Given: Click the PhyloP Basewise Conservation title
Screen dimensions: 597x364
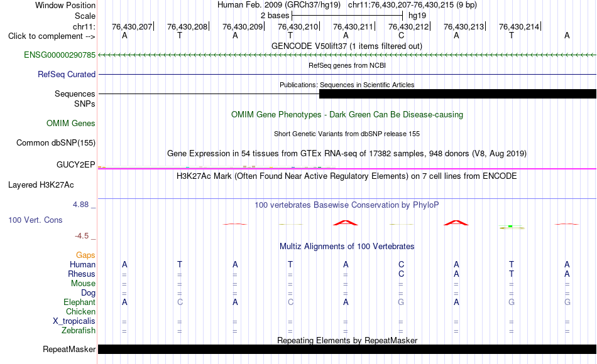Looking at the screenshot, I should pos(347,205).
